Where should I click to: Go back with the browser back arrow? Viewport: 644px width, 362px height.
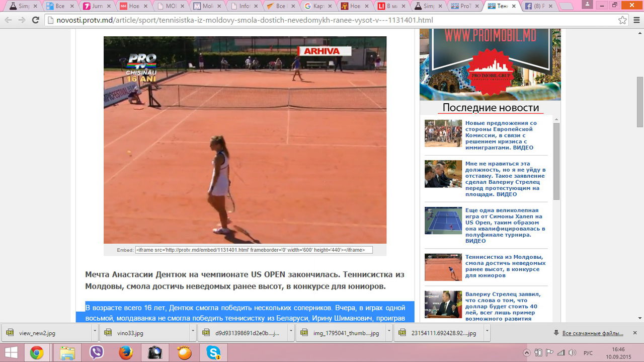(x=8, y=20)
